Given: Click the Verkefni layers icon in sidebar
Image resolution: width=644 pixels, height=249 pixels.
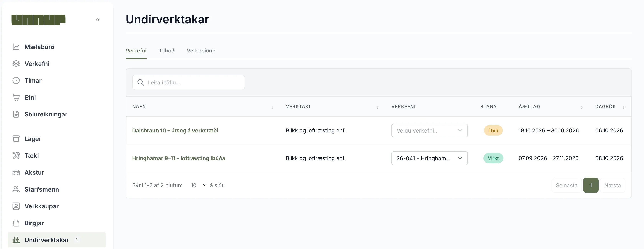Looking at the screenshot, I should (16, 64).
